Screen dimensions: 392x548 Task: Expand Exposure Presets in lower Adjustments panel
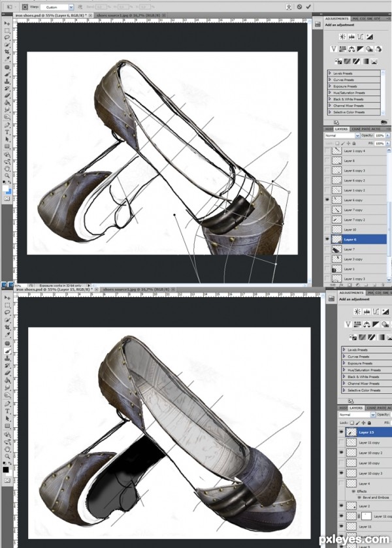[344, 363]
